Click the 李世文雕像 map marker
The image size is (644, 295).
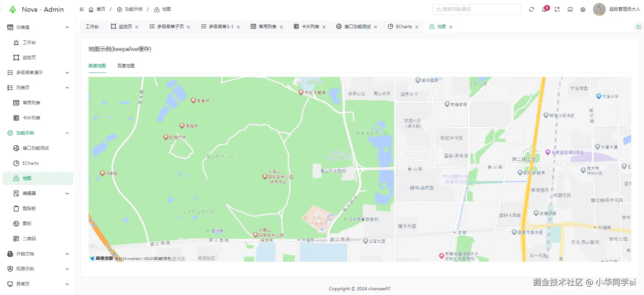pos(301,92)
